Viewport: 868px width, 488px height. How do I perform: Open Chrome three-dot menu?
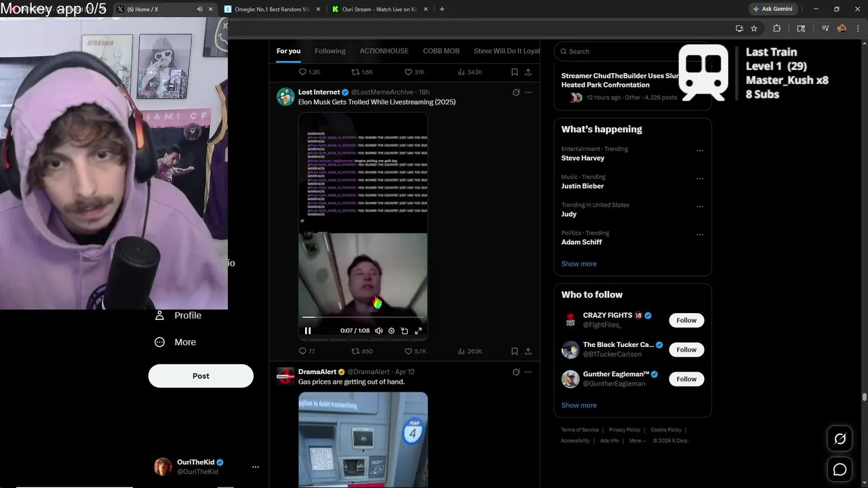858,28
